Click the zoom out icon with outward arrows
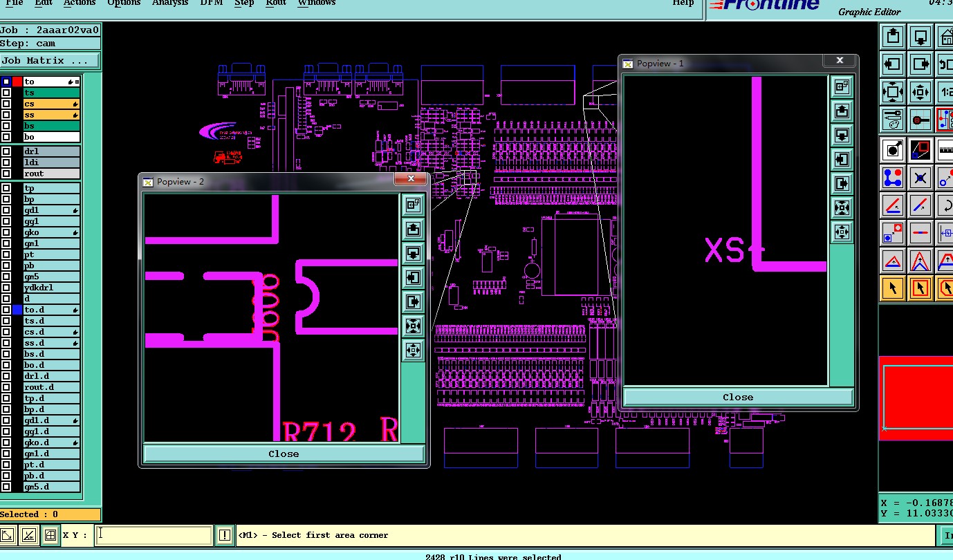The width and height of the screenshot is (953, 560). pos(920,92)
